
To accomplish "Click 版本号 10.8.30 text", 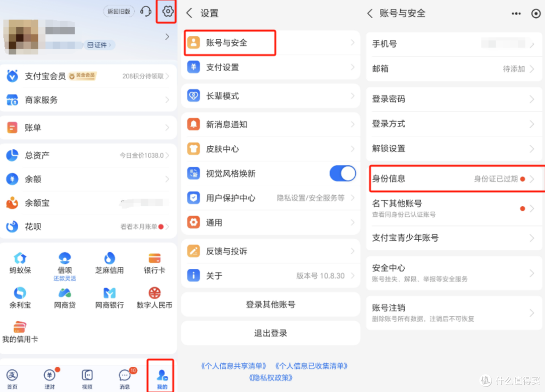I will click(320, 275).
